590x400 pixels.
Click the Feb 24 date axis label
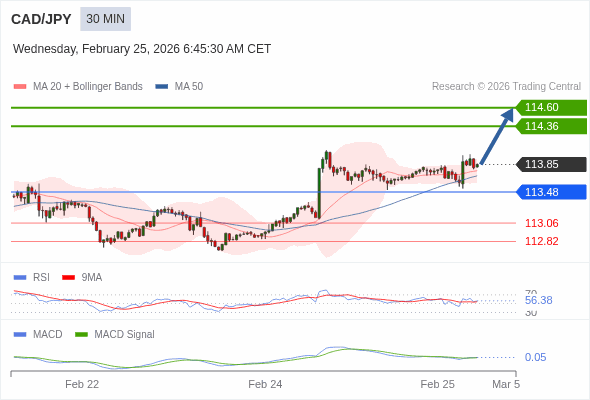265,384
